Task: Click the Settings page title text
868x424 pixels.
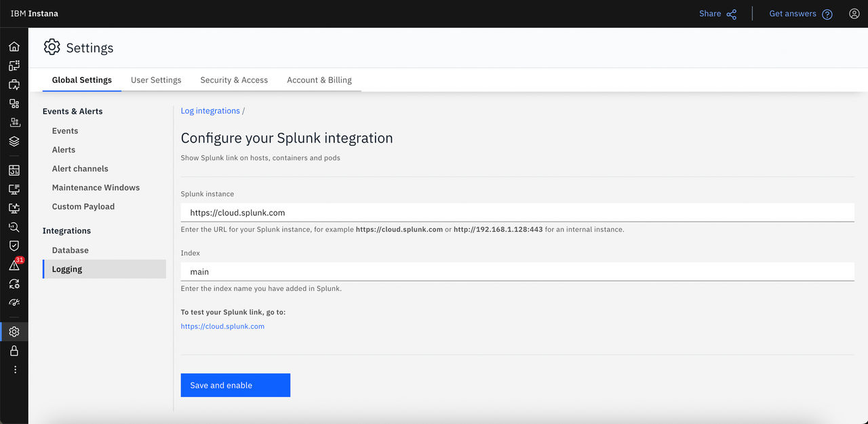Action: coord(90,48)
